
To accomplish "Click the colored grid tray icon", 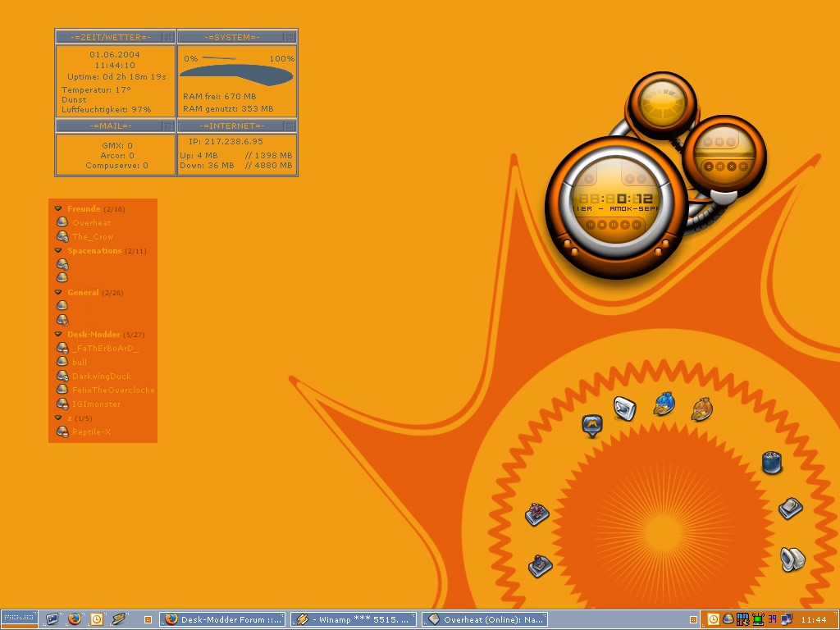I will coord(742,619).
